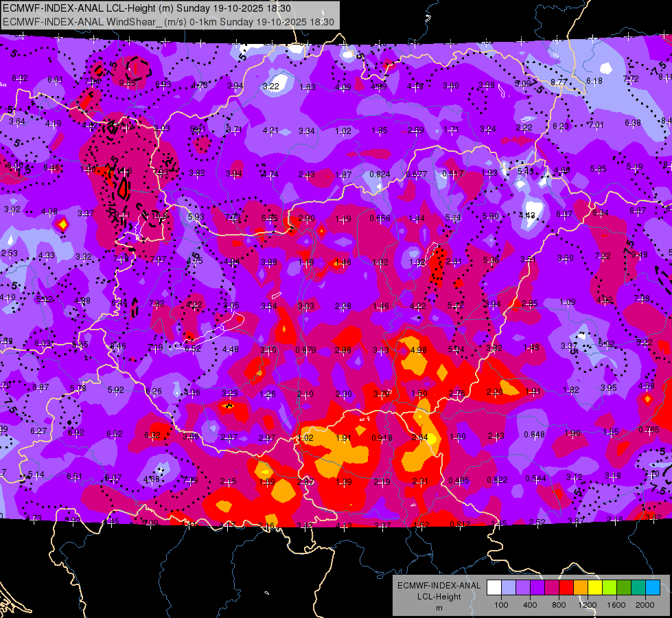Click the unit label m in legend

click(x=439, y=608)
